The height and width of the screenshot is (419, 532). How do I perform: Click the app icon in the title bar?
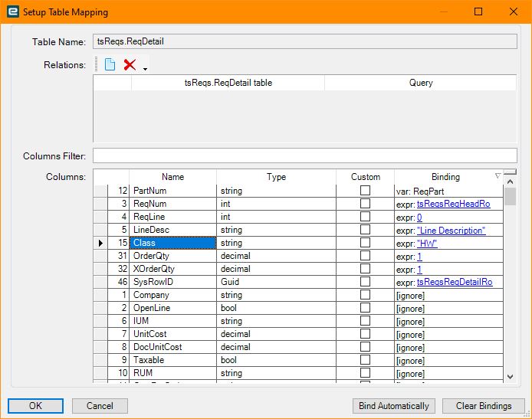tap(14, 11)
